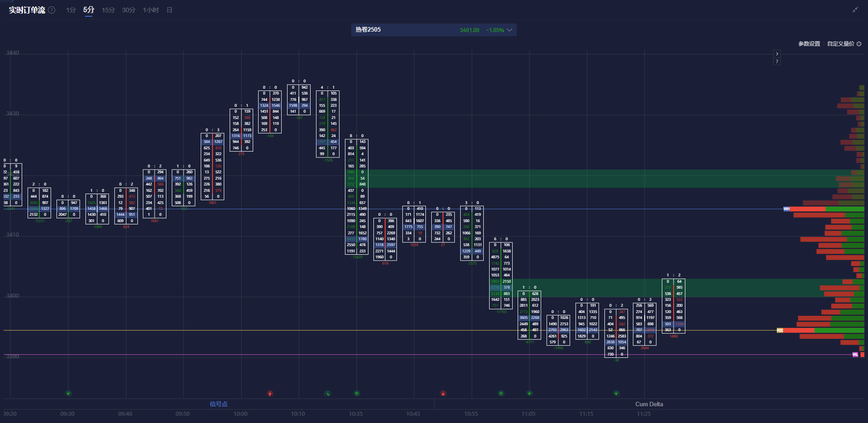868x423 pixels.
Task: Click the collapse window arrows icon
Action: point(855,10)
